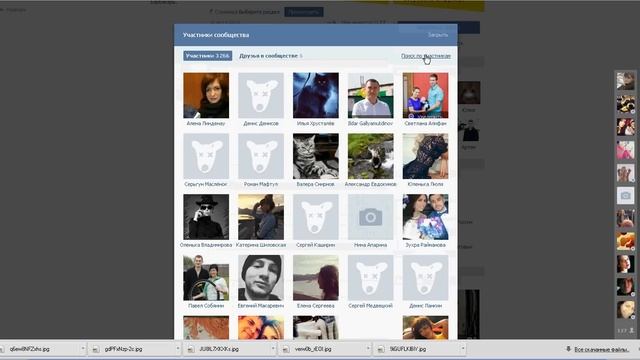Open Елена Сергеева's profile photo
640x360 pixels.
pyautogui.click(x=316, y=278)
